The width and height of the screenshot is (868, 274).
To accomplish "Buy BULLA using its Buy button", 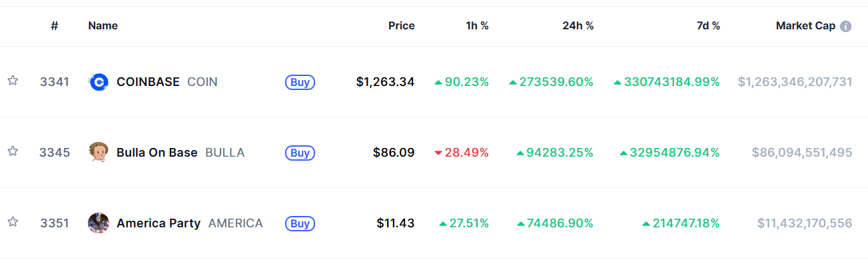I will pos(300,153).
